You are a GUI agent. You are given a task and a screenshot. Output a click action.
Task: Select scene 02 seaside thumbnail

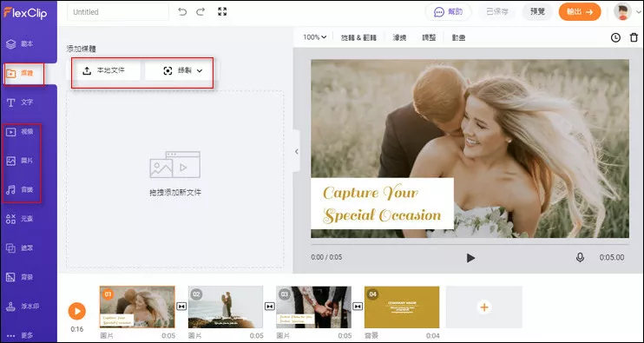pos(226,307)
